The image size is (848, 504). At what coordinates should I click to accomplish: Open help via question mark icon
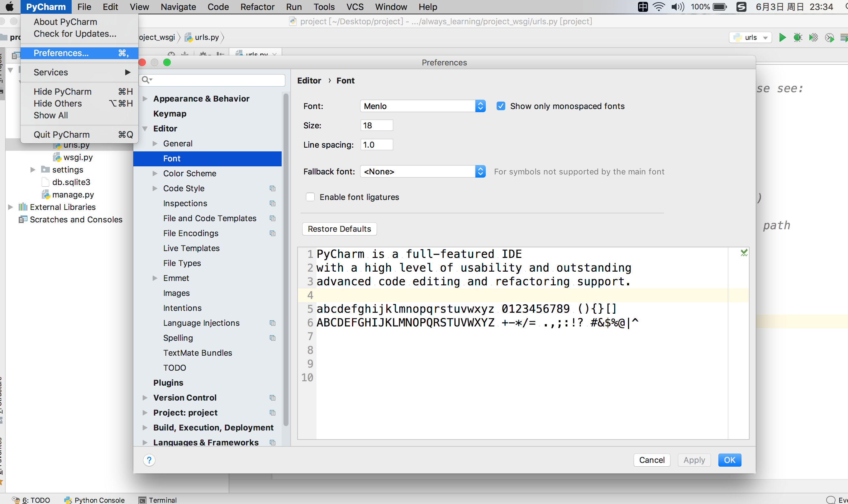click(149, 460)
